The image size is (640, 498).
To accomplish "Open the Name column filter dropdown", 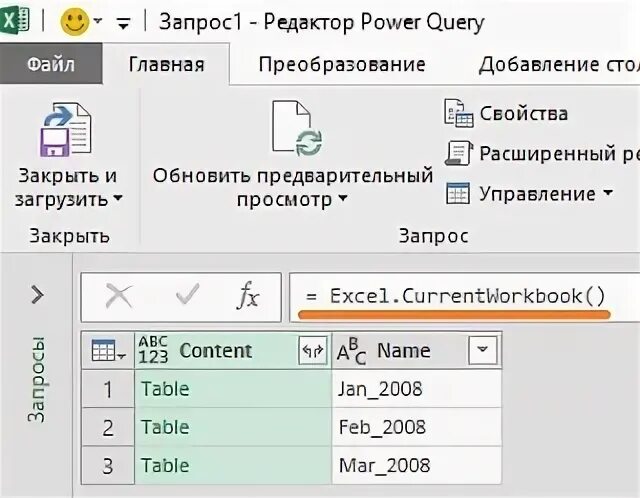I will pos(483,350).
